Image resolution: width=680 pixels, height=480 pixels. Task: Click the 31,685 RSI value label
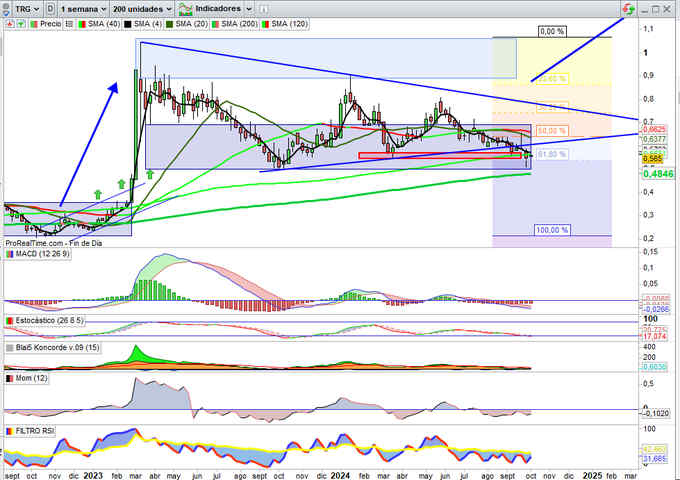pos(657,459)
